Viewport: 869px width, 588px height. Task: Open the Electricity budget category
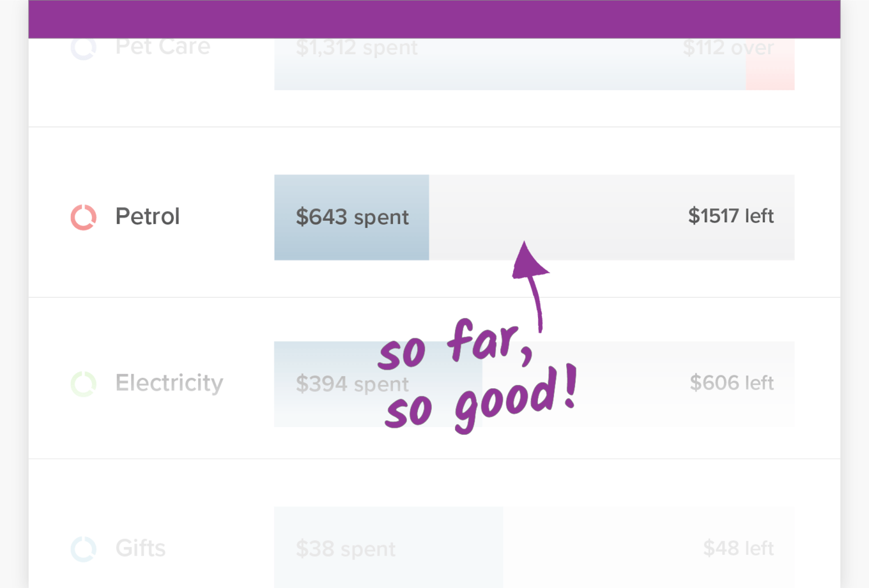pos(169,383)
